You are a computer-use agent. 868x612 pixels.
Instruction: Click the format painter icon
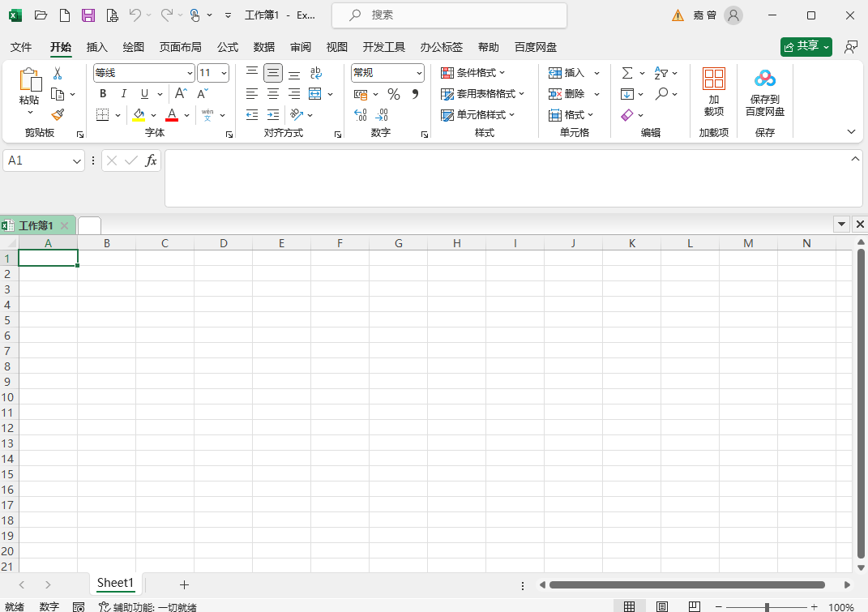point(58,114)
